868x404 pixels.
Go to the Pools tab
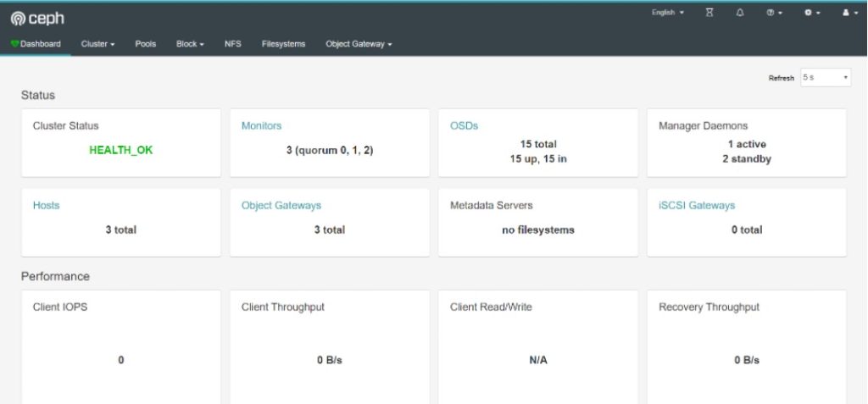click(145, 44)
